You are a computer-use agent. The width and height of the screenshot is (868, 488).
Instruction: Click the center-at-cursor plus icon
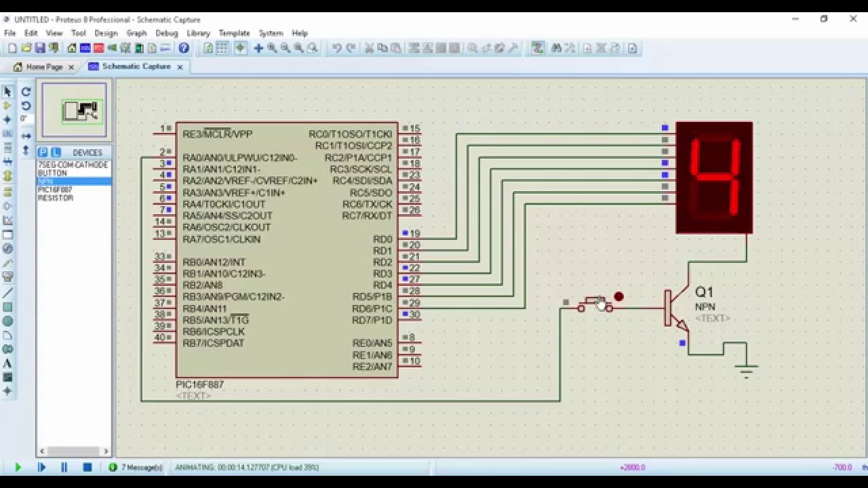click(258, 48)
